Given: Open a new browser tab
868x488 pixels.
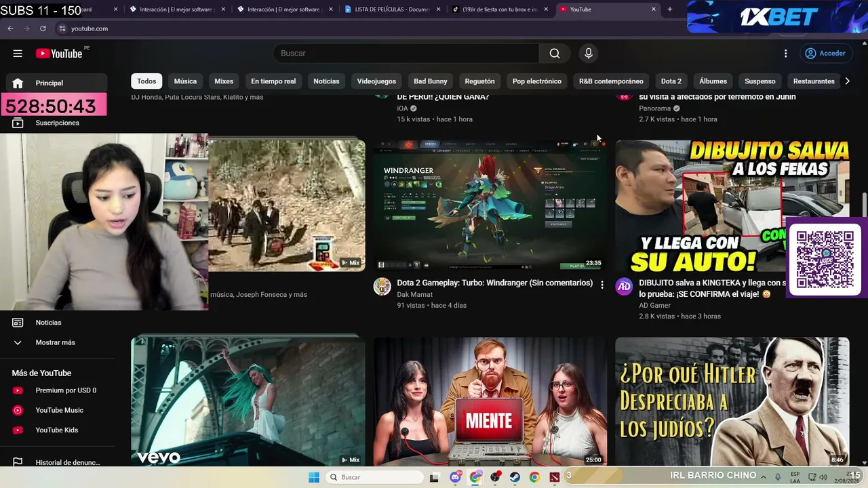Looking at the screenshot, I should tap(670, 9).
